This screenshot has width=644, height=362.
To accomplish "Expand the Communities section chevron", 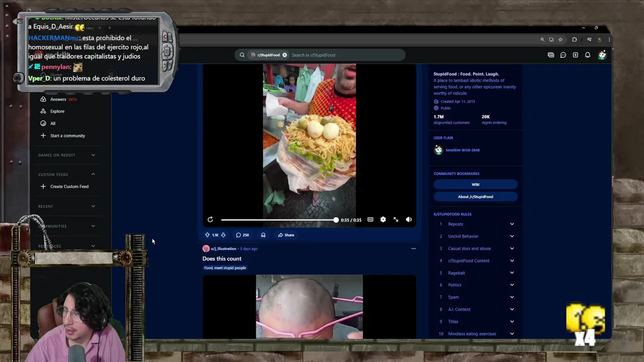I will 93,226.
